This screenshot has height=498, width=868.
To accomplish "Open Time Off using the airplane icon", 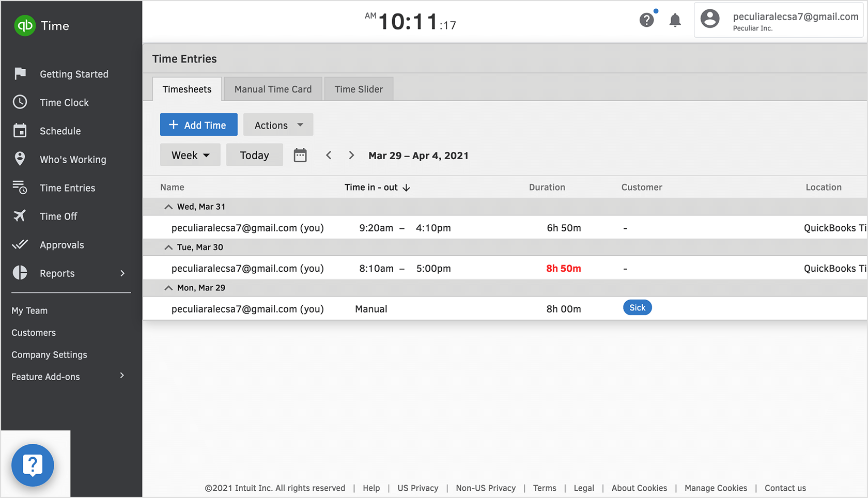I will [x=20, y=216].
